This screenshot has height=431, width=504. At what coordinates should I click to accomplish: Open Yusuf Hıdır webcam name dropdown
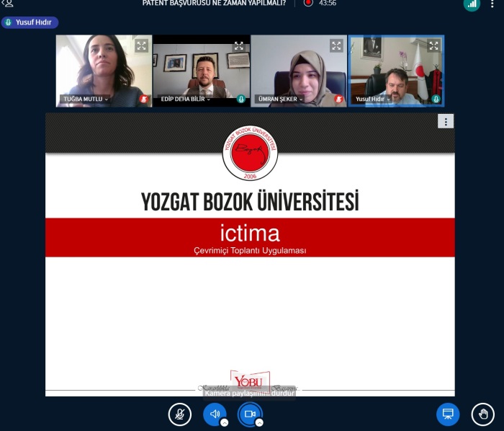(x=372, y=99)
